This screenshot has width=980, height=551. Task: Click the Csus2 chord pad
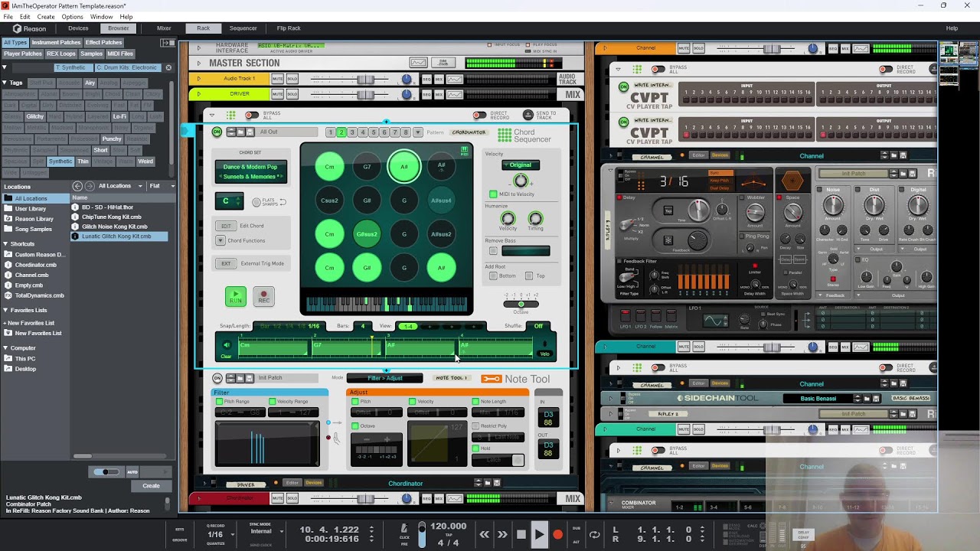pos(329,201)
